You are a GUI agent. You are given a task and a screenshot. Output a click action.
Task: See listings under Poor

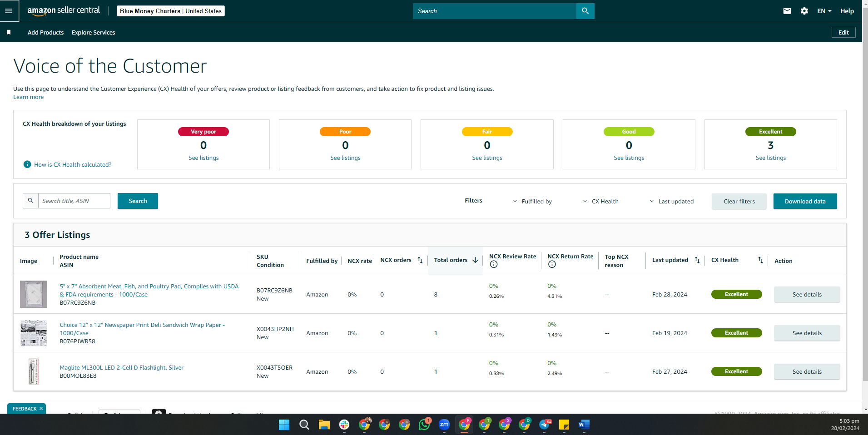pos(345,158)
